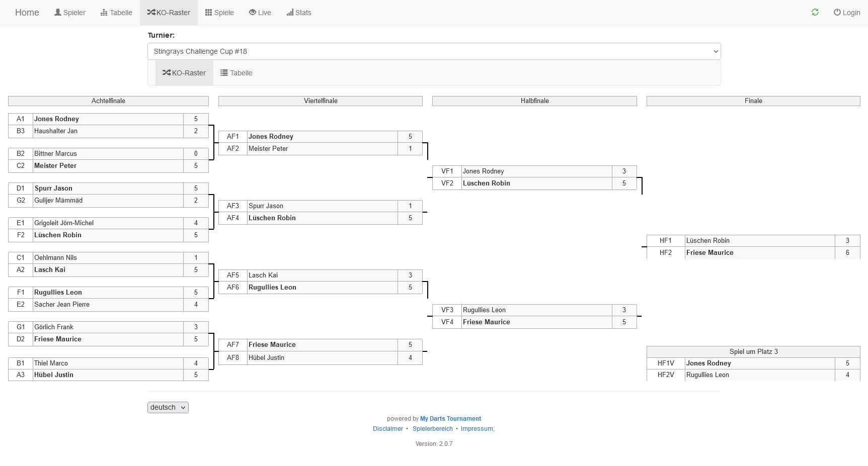Open the Impressum footer link
The width and height of the screenshot is (868, 466).
pos(477,429)
